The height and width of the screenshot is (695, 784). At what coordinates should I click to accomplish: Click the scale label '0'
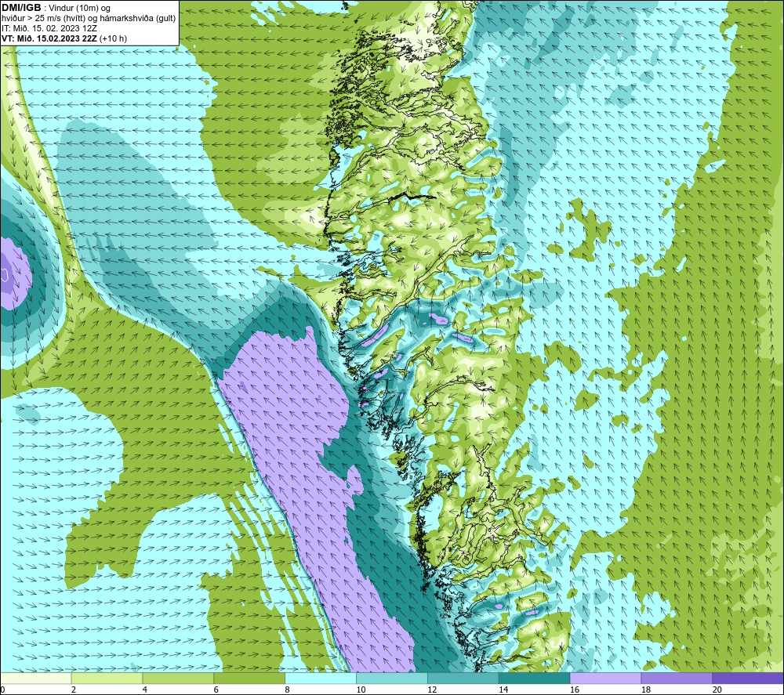tap(2, 690)
